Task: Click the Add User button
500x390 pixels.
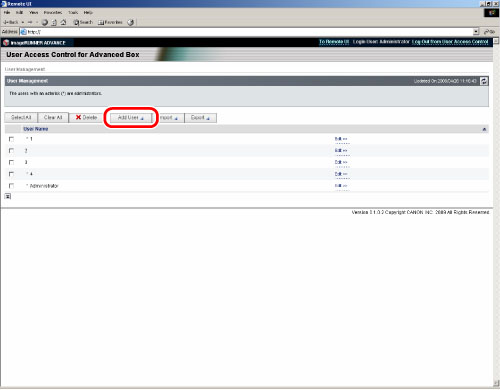Action: pos(131,118)
